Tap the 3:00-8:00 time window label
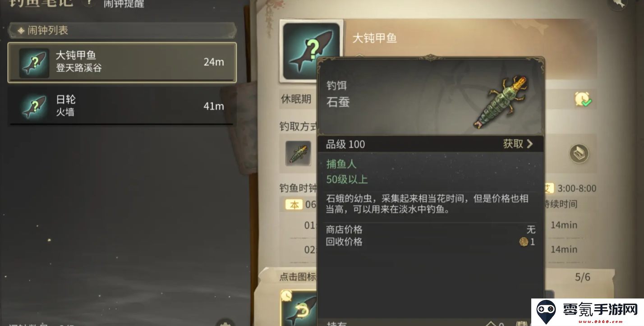644x326 pixels. [x=577, y=188]
